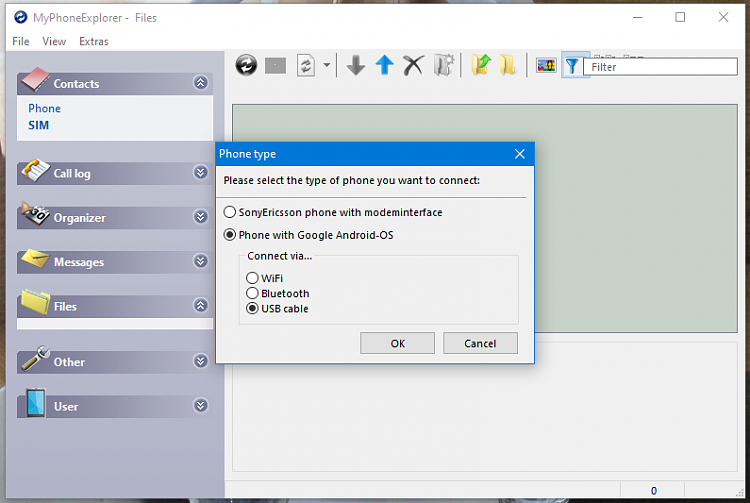Choose WiFi connection option
Viewport: 750px width, 503px height.
252,278
